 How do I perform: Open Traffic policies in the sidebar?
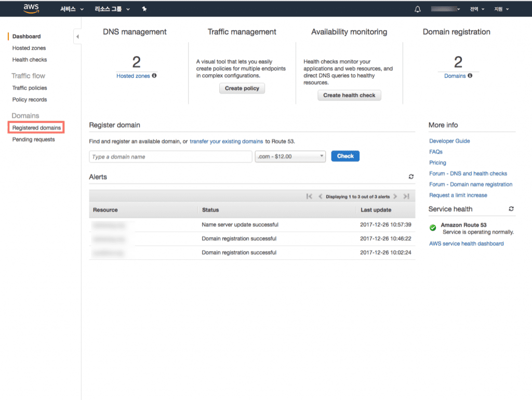coord(30,88)
